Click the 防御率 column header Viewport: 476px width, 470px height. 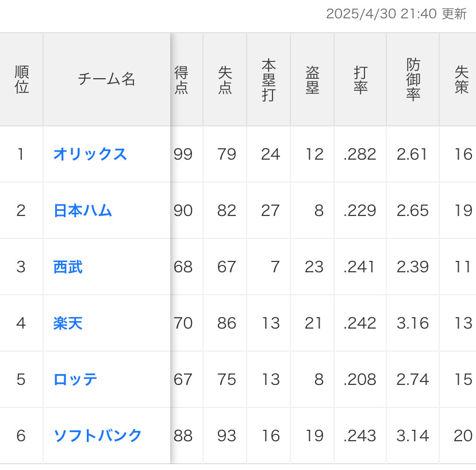click(413, 80)
